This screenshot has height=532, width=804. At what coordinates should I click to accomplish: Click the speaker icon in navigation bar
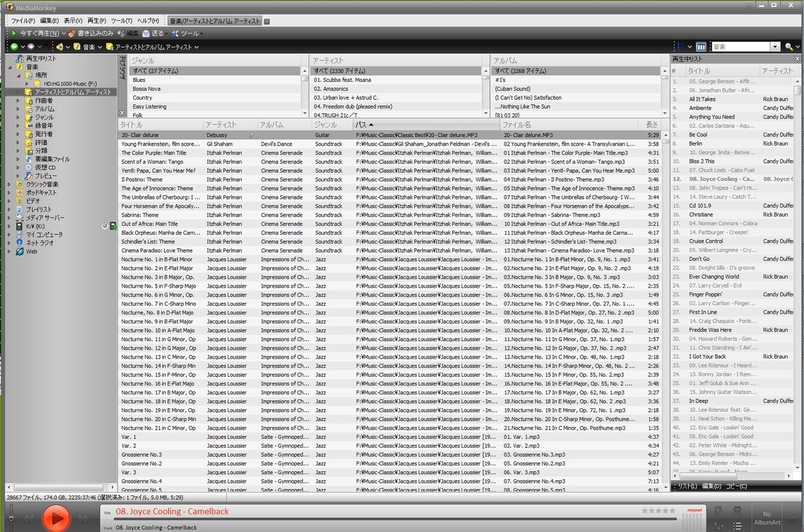click(x=60, y=47)
